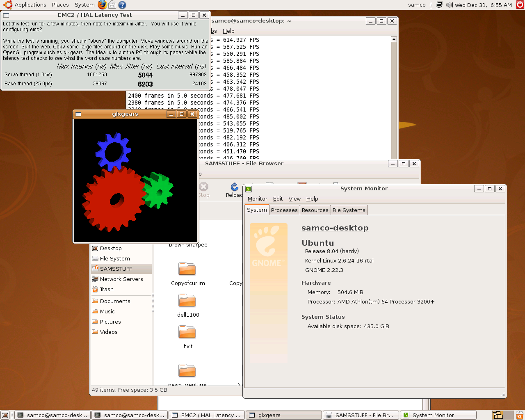Switch to the File Systems tab

(x=349, y=210)
